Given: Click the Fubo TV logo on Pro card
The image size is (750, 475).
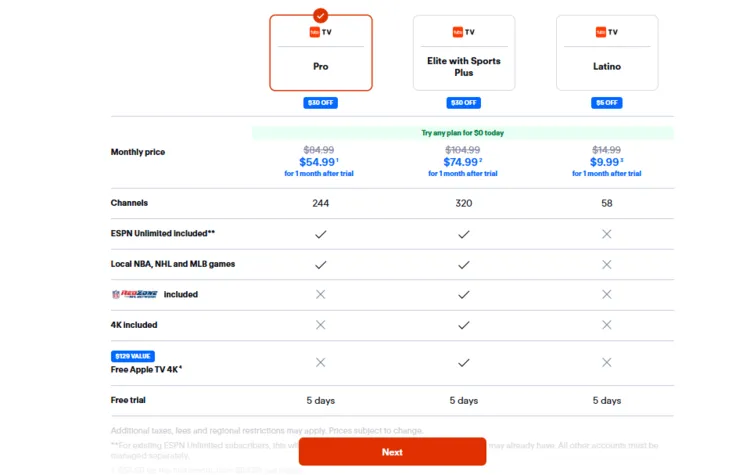Looking at the screenshot, I should pos(320,32).
